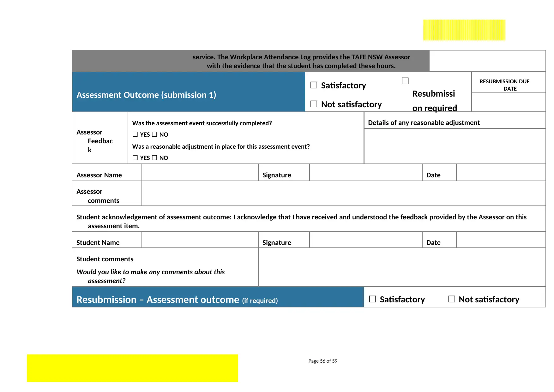Click the assessor Date field

coord(501,172)
